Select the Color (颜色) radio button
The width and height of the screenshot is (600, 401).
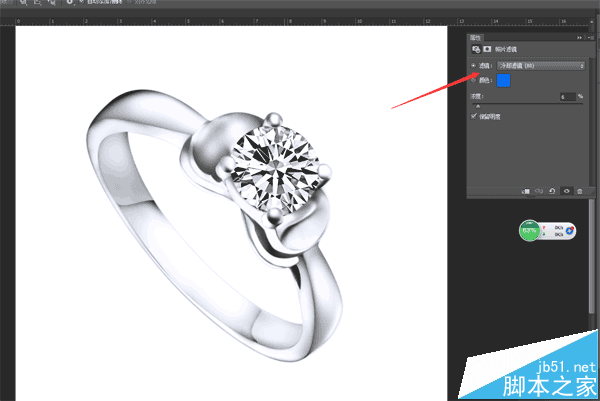474,80
